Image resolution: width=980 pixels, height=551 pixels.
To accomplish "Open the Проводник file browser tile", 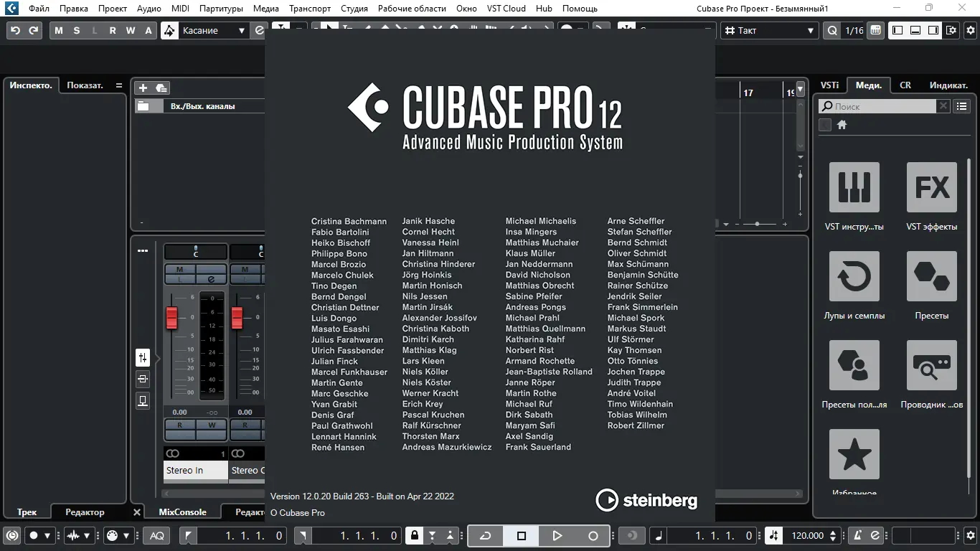I will click(x=932, y=365).
